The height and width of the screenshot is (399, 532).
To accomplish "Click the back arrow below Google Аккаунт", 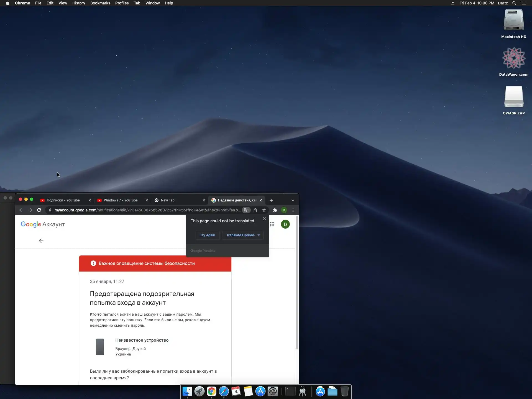I will pyautogui.click(x=41, y=241).
